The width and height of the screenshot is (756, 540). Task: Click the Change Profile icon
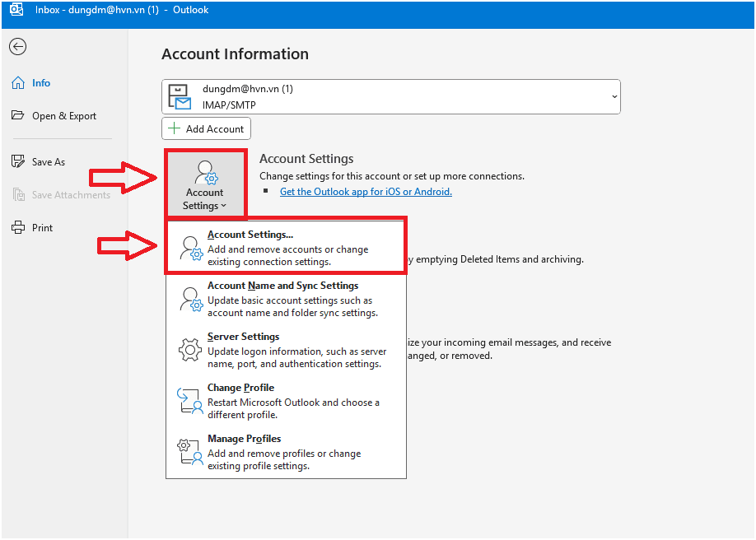[190, 401]
